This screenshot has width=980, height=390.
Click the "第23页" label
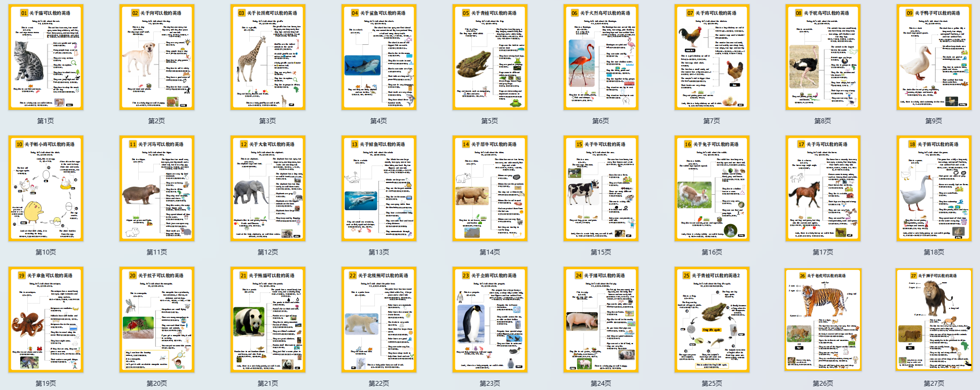click(490, 384)
